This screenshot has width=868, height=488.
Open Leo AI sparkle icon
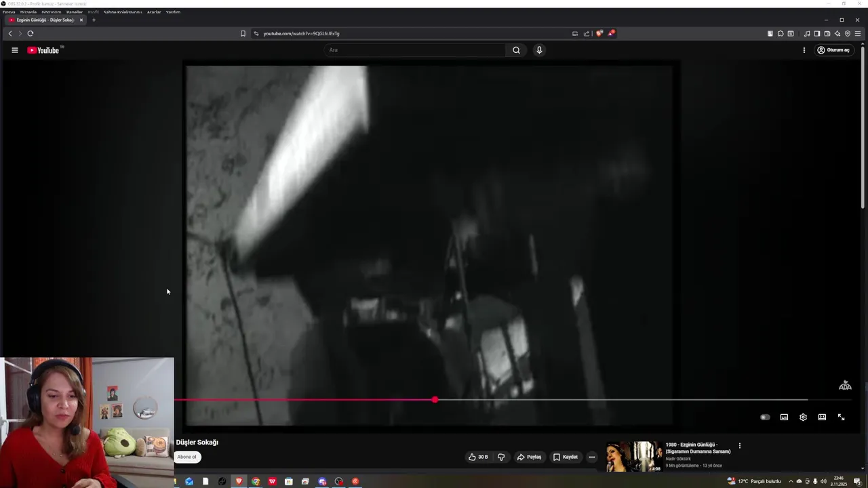coord(837,33)
